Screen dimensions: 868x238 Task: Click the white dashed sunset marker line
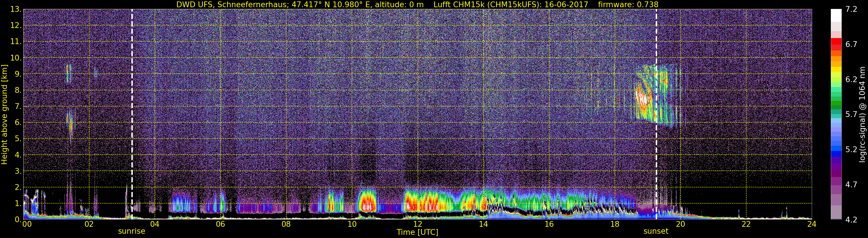656,114
